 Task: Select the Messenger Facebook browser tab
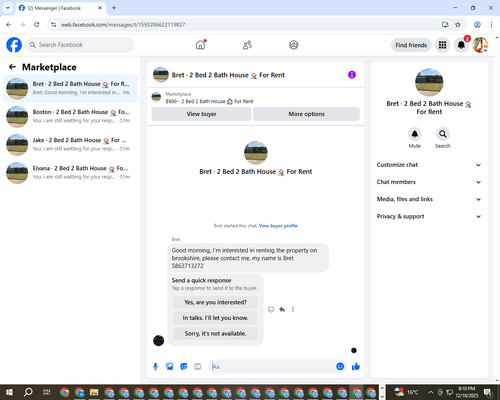click(x=61, y=8)
